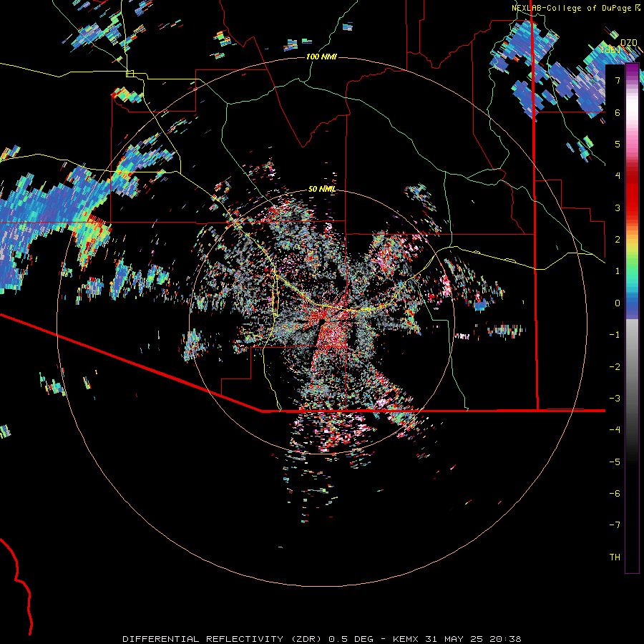The image size is (644, 644).
Task: Click the 2 value on color scale
Action: click(x=618, y=240)
